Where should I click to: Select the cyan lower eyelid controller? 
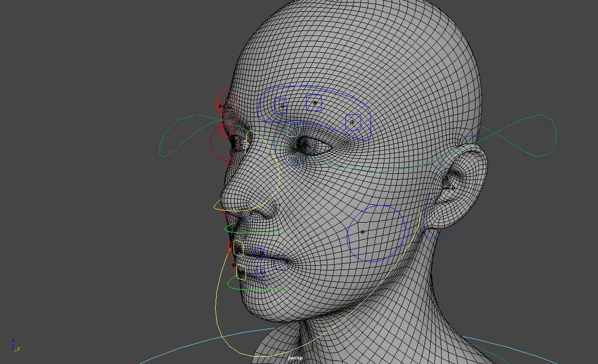(x=294, y=163)
